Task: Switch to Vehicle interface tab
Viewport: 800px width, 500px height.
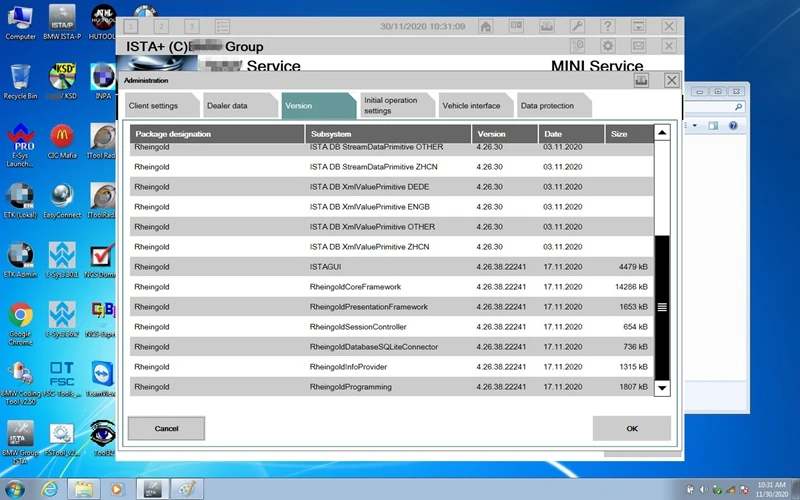Action: pyautogui.click(x=476, y=106)
